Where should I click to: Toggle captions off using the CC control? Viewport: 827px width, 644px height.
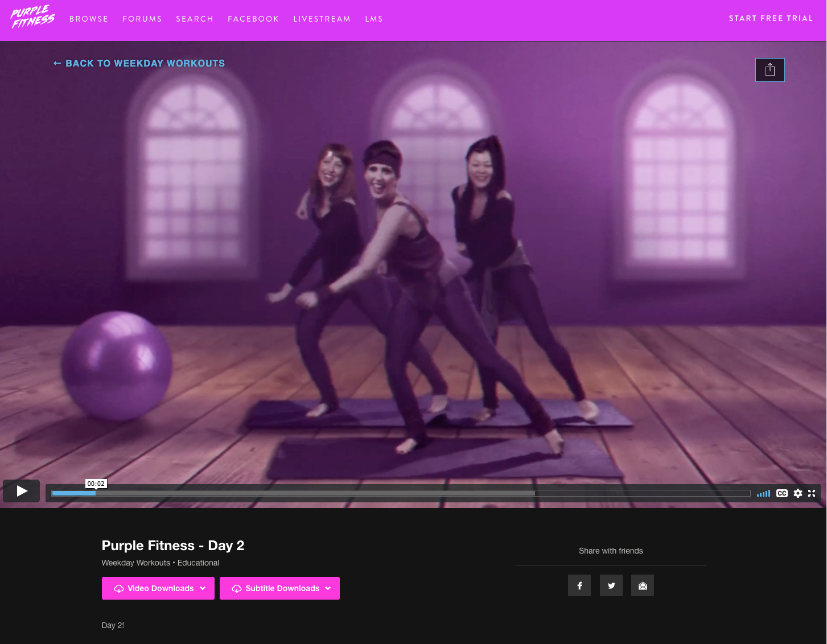coord(782,493)
